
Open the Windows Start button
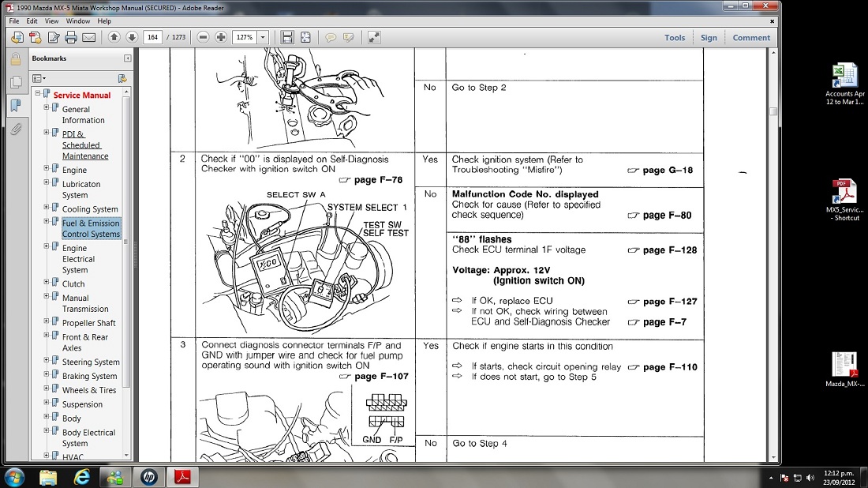click(14, 477)
